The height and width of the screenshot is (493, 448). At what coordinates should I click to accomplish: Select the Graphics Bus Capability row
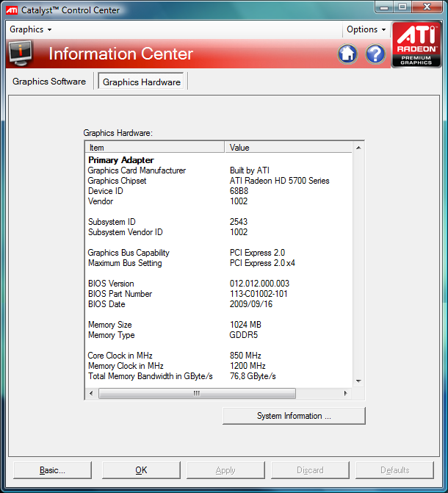point(219,253)
